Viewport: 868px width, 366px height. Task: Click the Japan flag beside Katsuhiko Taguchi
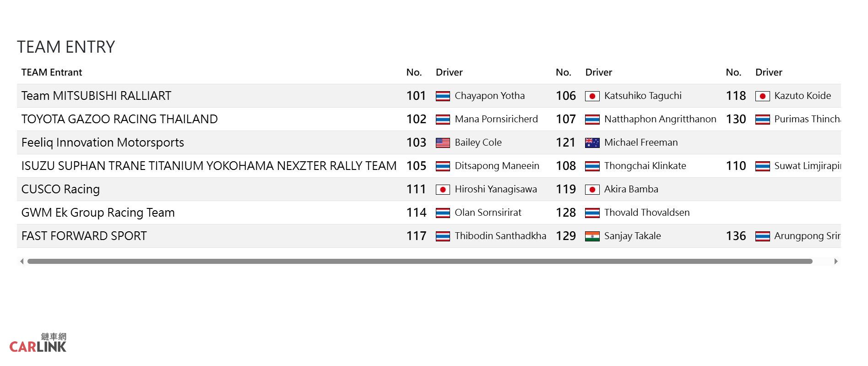tap(592, 96)
